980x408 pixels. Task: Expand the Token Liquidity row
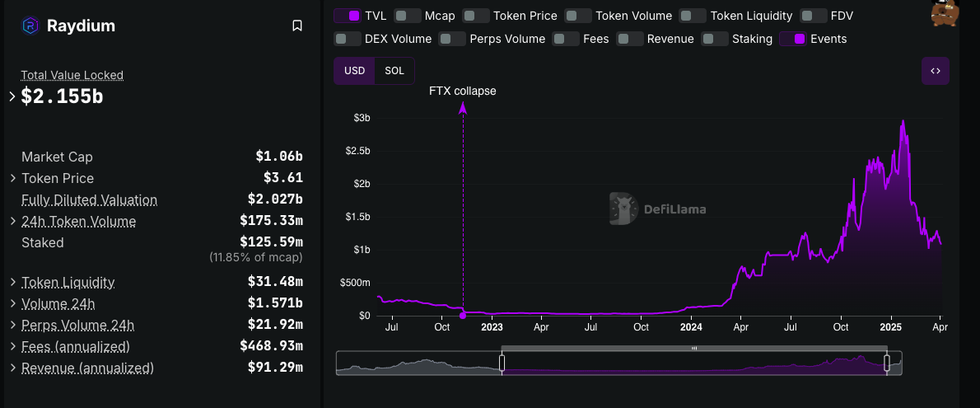[13, 282]
